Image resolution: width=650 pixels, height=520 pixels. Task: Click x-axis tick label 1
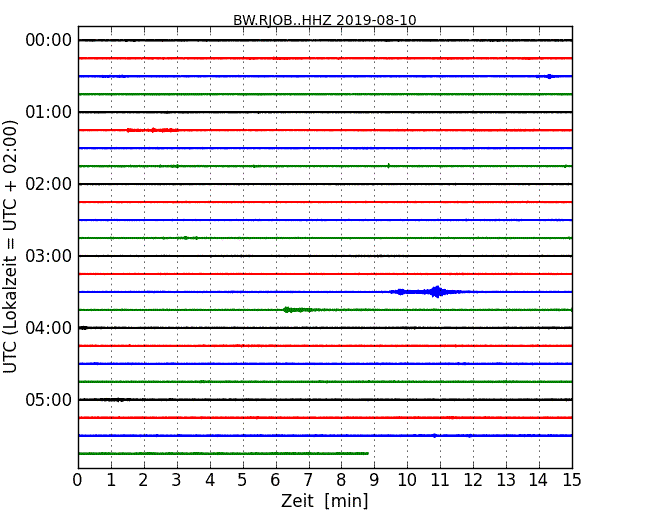(111, 480)
